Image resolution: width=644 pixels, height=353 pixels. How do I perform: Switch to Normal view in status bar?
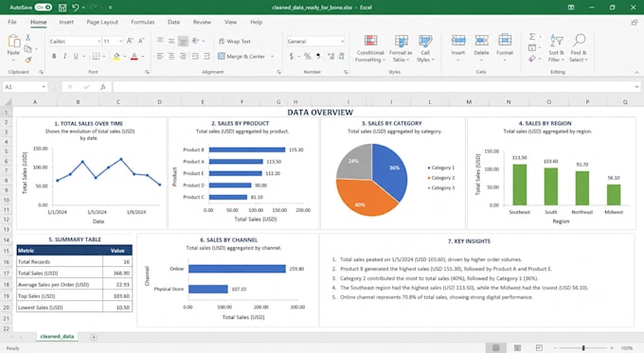click(x=495, y=348)
